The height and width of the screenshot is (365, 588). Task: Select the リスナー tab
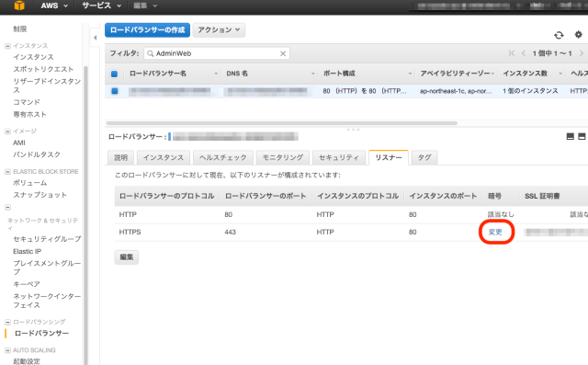388,157
